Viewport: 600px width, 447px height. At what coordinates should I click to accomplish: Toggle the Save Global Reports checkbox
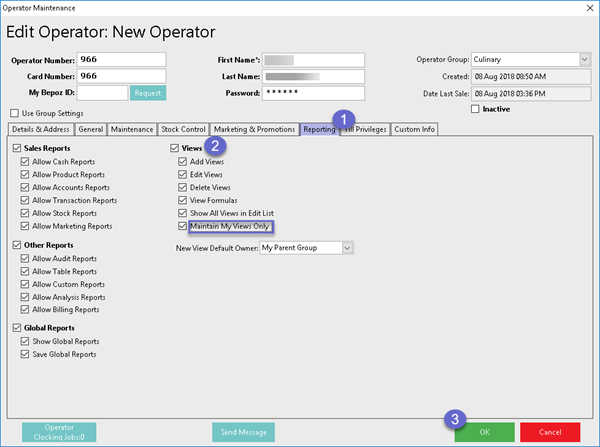coord(25,354)
